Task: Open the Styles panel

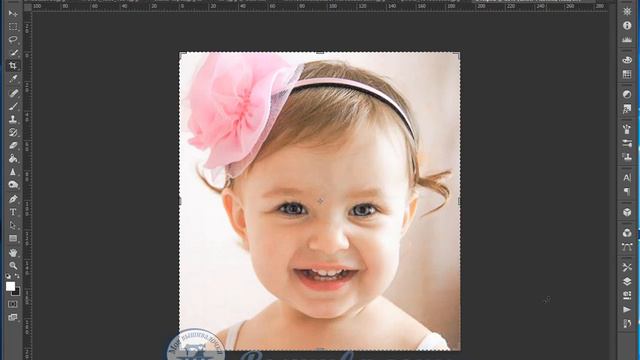Action: [627, 109]
